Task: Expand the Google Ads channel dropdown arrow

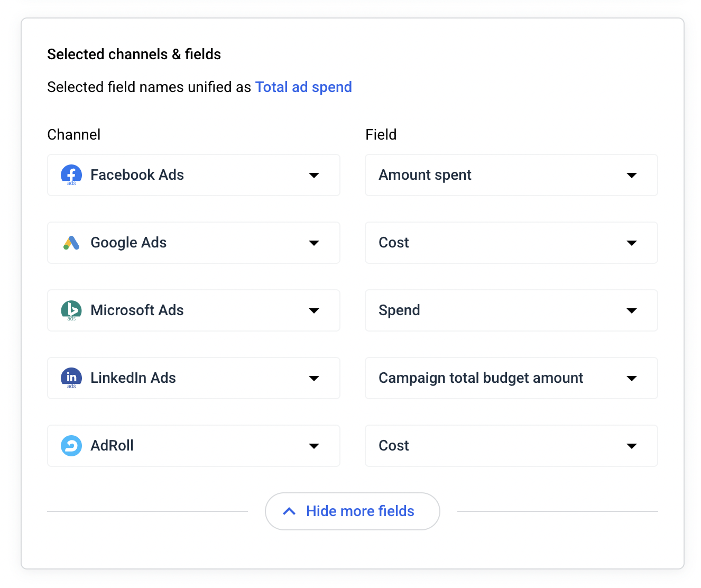Action: click(314, 243)
